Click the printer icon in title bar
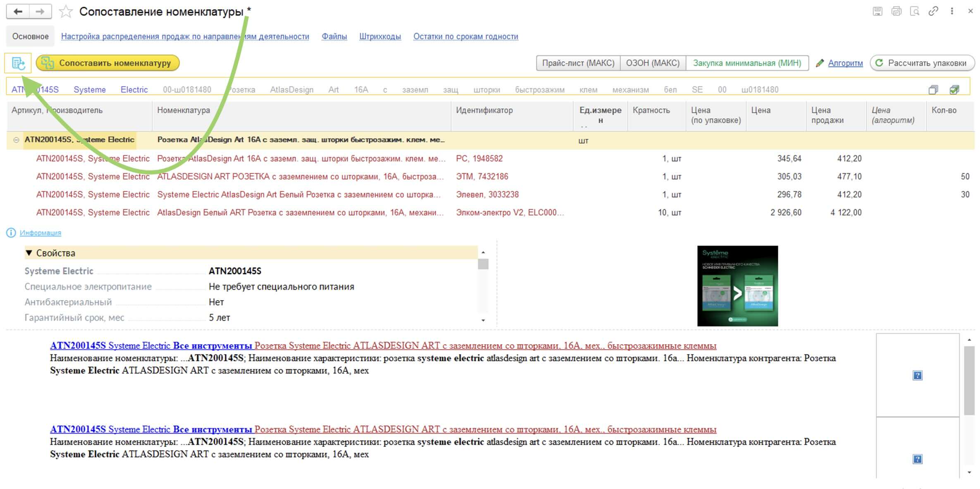 click(x=896, y=11)
